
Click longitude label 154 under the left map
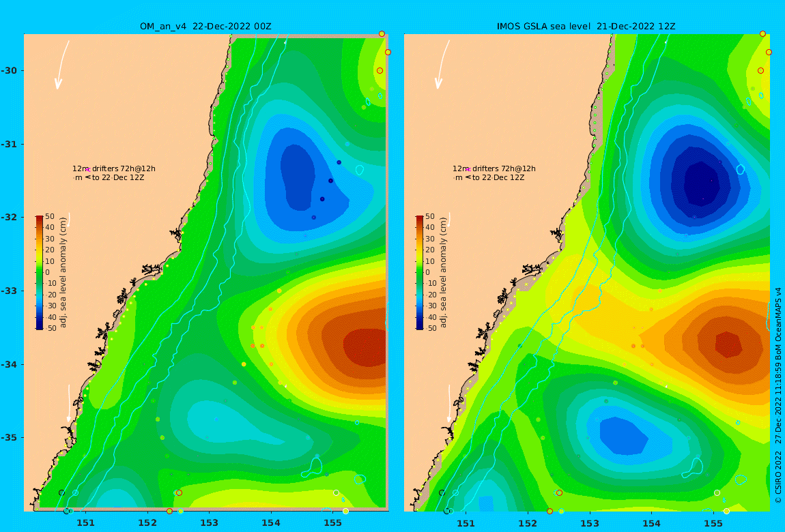[x=271, y=524]
